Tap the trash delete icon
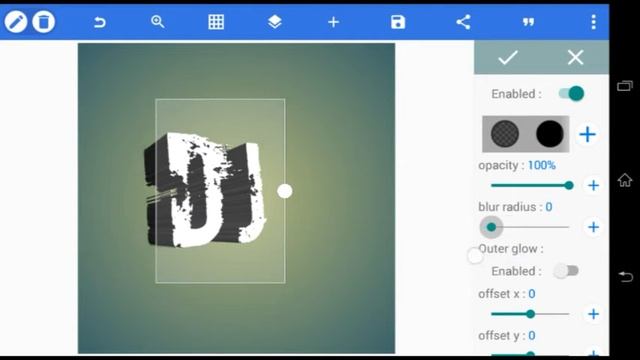This screenshot has width=640, height=360. point(44,22)
